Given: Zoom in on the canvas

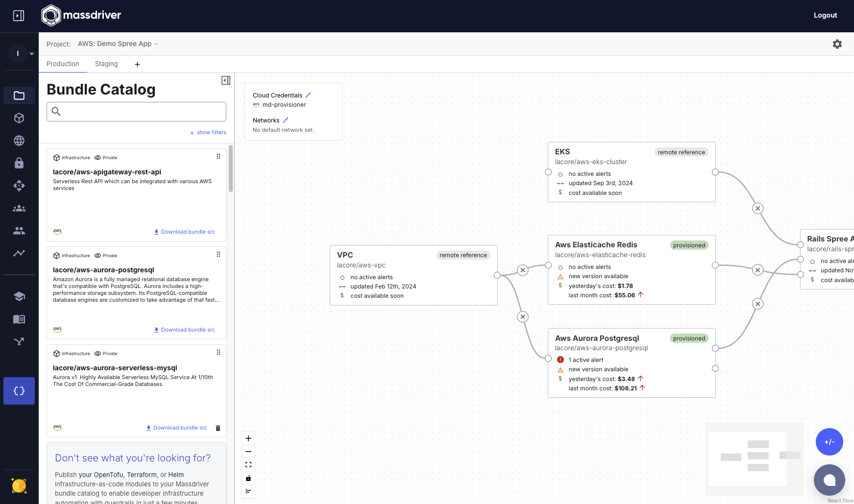Looking at the screenshot, I should [x=248, y=438].
